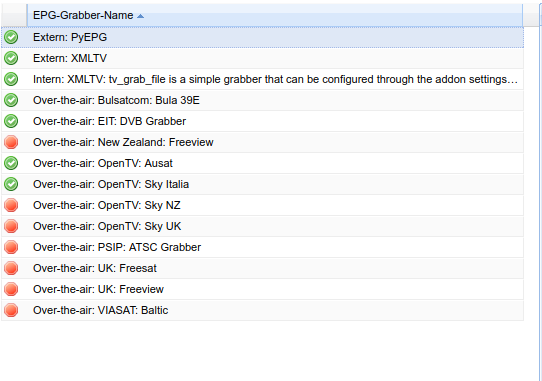Click red icon for PSIP: ATSC Grabber
This screenshot has width=542, height=381.
[x=11, y=248]
